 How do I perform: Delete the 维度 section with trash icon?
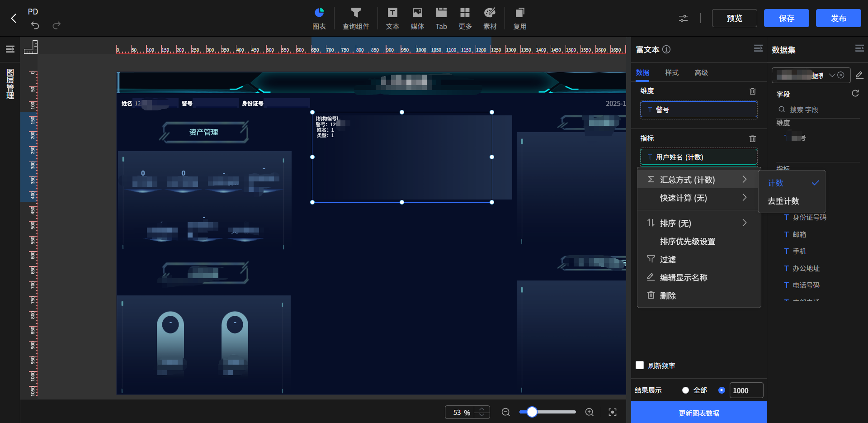point(752,91)
